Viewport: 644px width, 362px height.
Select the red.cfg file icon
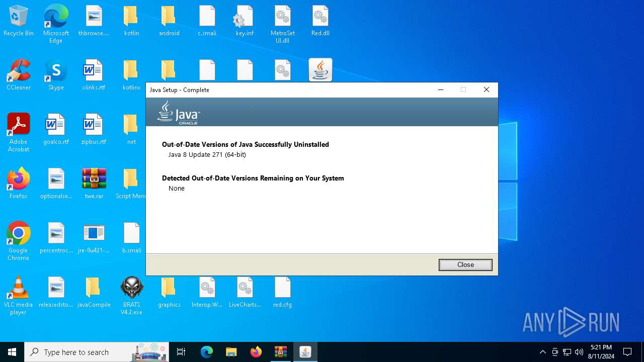pos(282,292)
